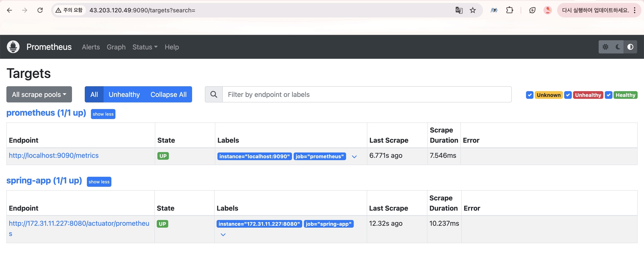Open the Graph nav item
Screen dimensions: 644x253
pyautogui.click(x=116, y=47)
